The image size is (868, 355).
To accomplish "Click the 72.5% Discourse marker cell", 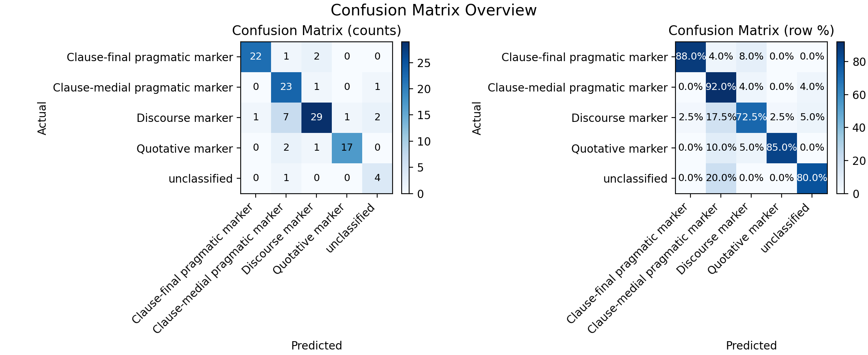I will click(x=751, y=118).
